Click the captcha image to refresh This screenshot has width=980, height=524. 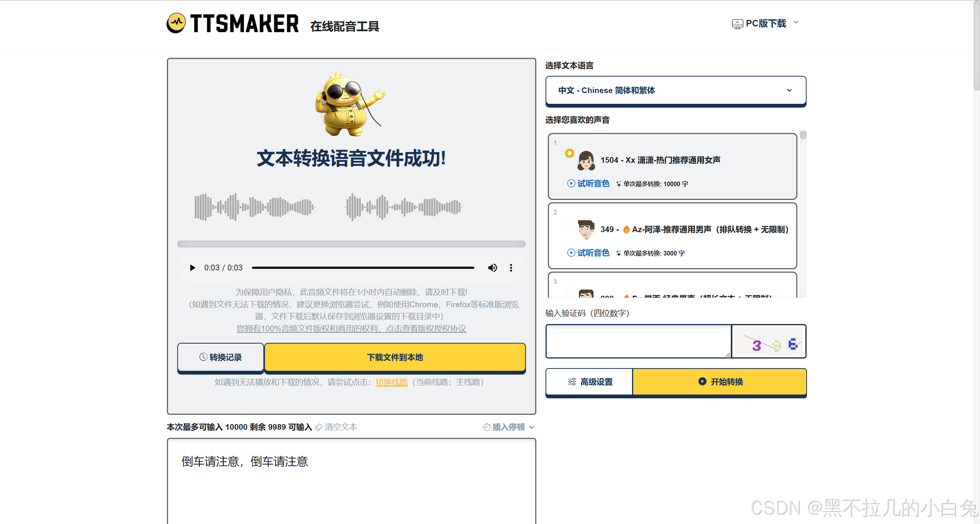769,342
